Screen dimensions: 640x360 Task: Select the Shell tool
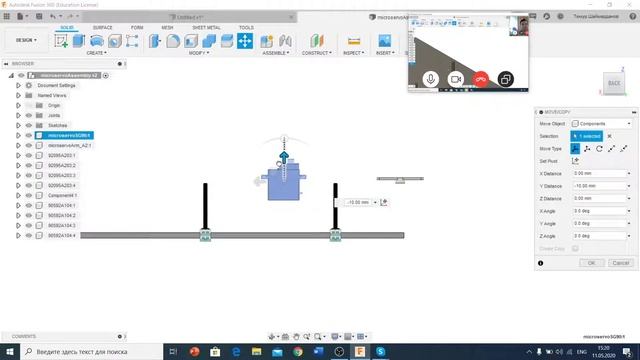pos(191,41)
